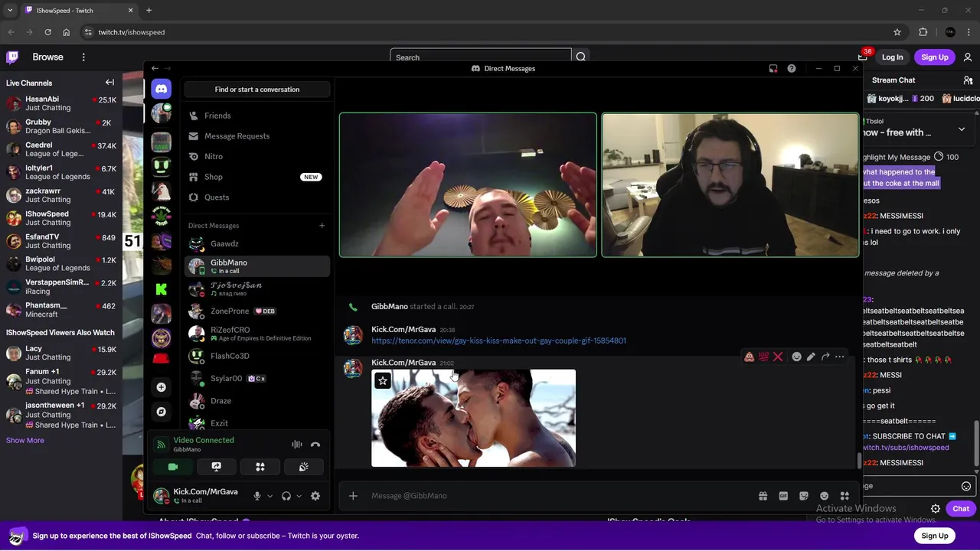
Task: React with the 100 emoji
Action: pos(763,357)
